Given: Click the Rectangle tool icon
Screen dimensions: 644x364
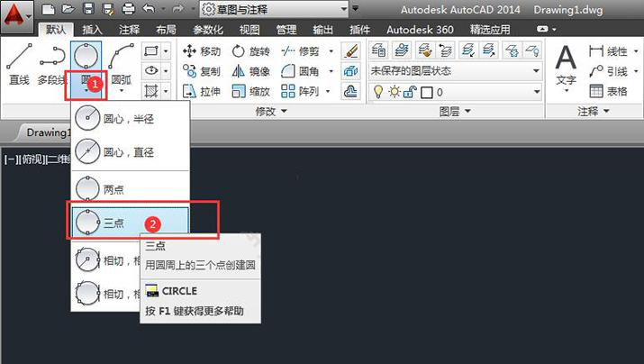Looking at the screenshot, I should (151, 51).
